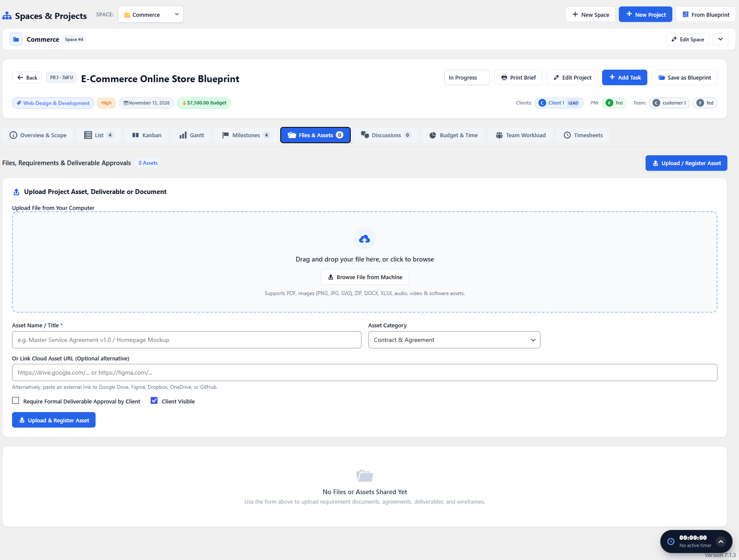Click the customer 1 team member chip
Screen dimensions: 739x560
coord(669,103)
